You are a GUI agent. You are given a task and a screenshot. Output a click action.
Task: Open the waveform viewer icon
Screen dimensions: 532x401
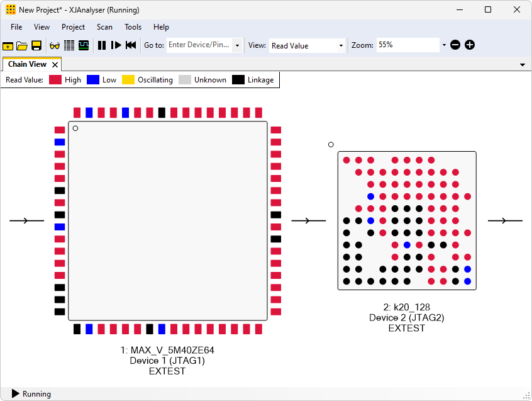coord(83,45)
